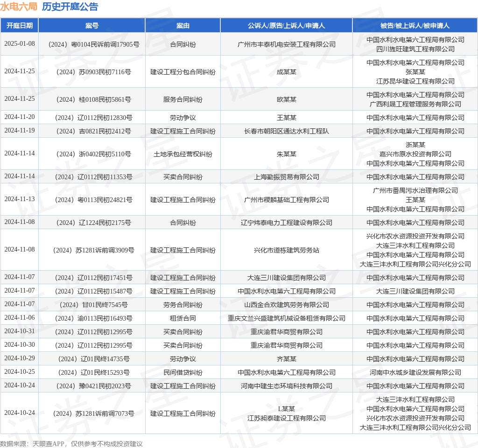Click defendant 广西利晟工程管理服务有限公司

415,104
